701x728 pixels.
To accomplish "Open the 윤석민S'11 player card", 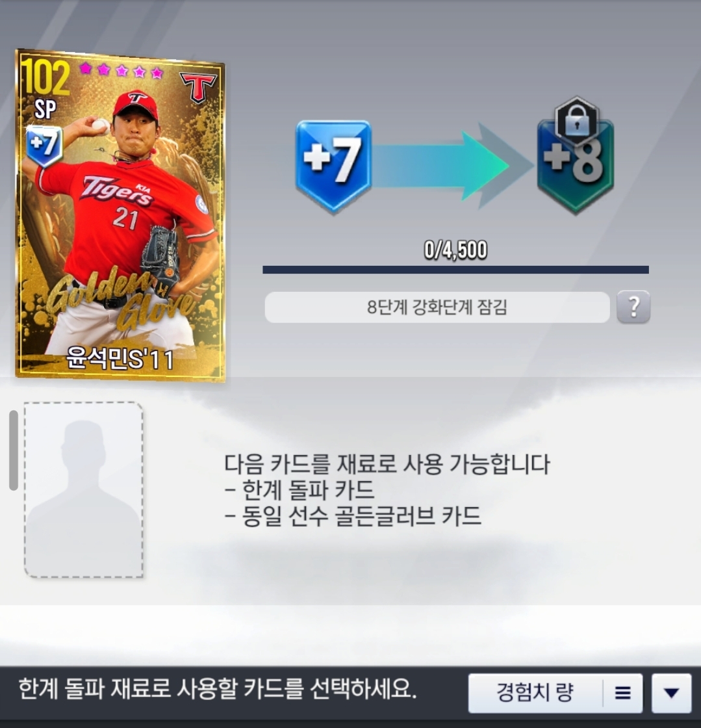I will 120,215.
